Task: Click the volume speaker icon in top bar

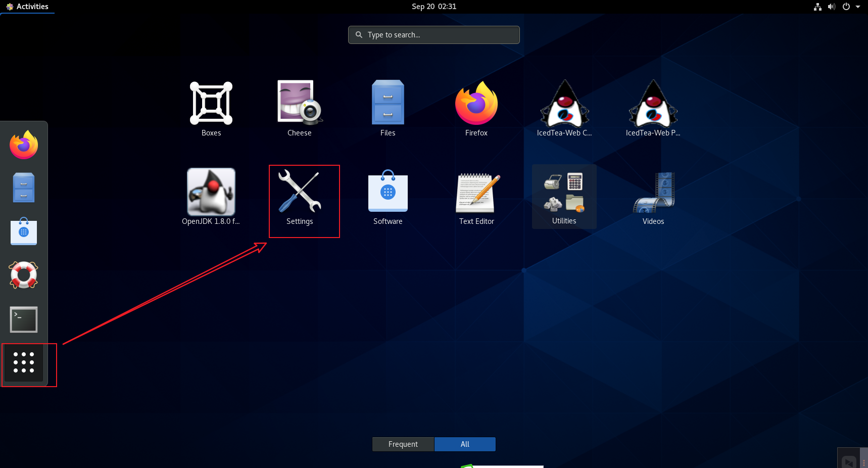Action: point(832,7)
